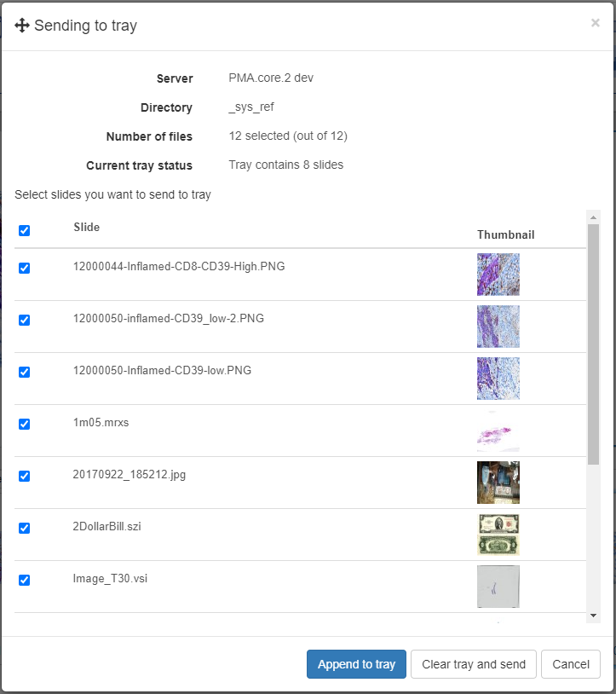Deselect the Image_T30.vsi slide checkbox
The width and height of the screenshot is (616, 694).
(x=24, y=580)
